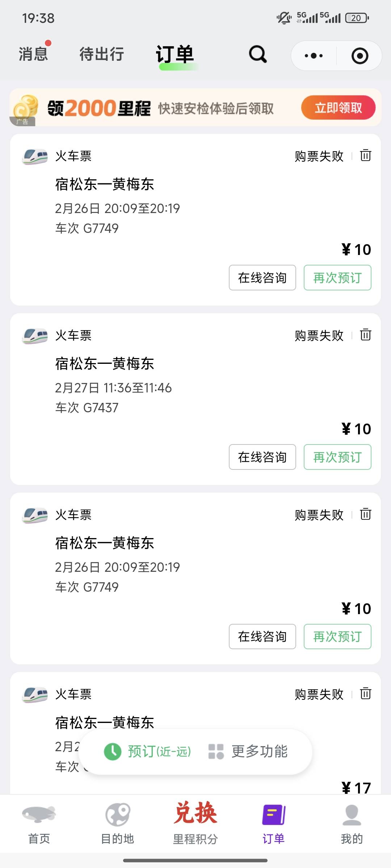Screen dimensions: 391x868
Task: Tap trash icon on the ¥17 order
Action: (x=365, y=694)
